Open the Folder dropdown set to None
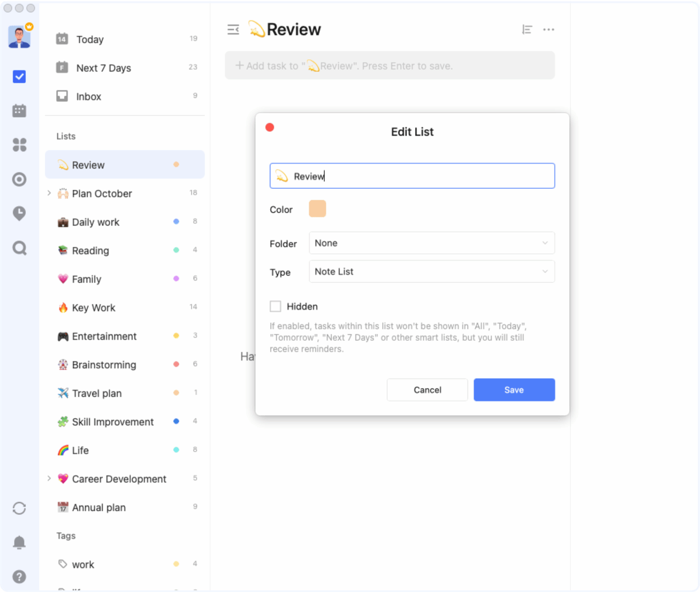 coord(431,243)
